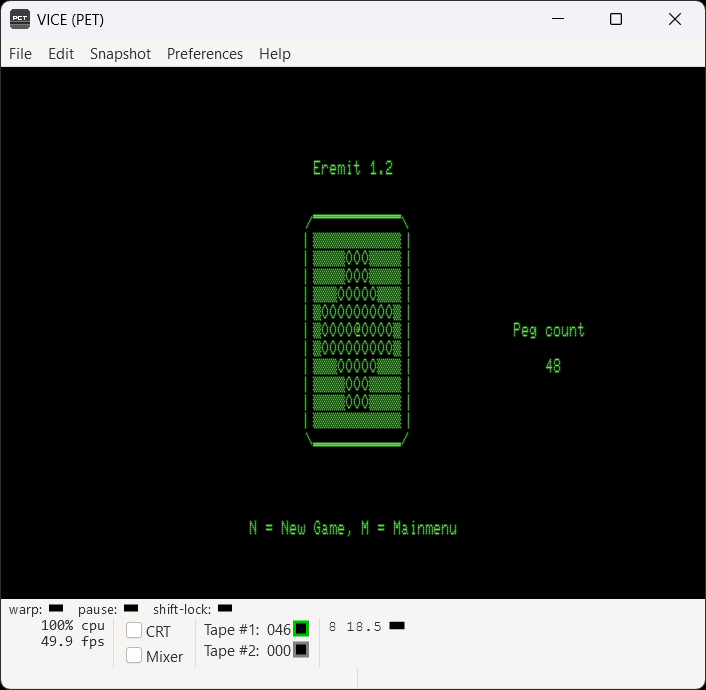This screenshot has height=690, width=706.
Task: Click the Tape #2 counter 000
Action: (x=279, y=651)
